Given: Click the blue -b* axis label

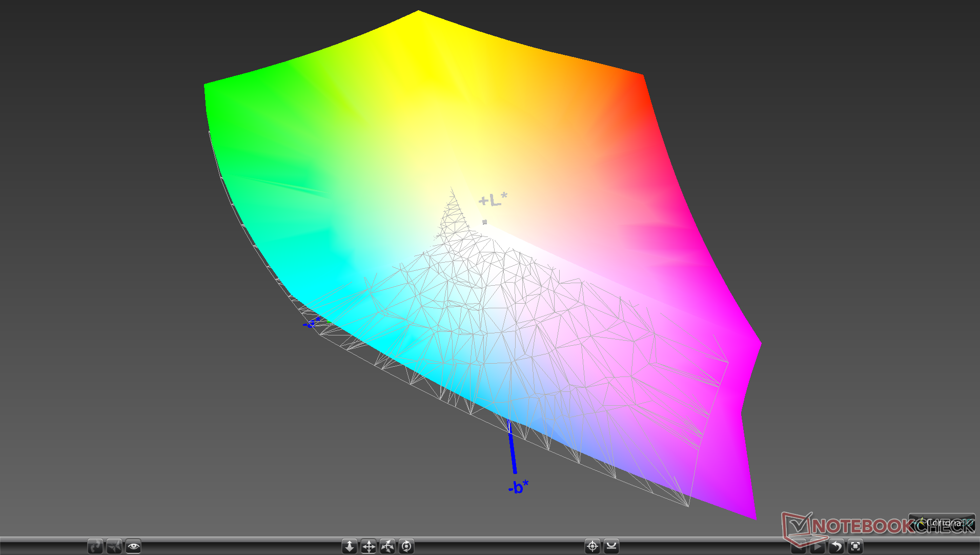Looking at the screenshot, I should [518, 487].
